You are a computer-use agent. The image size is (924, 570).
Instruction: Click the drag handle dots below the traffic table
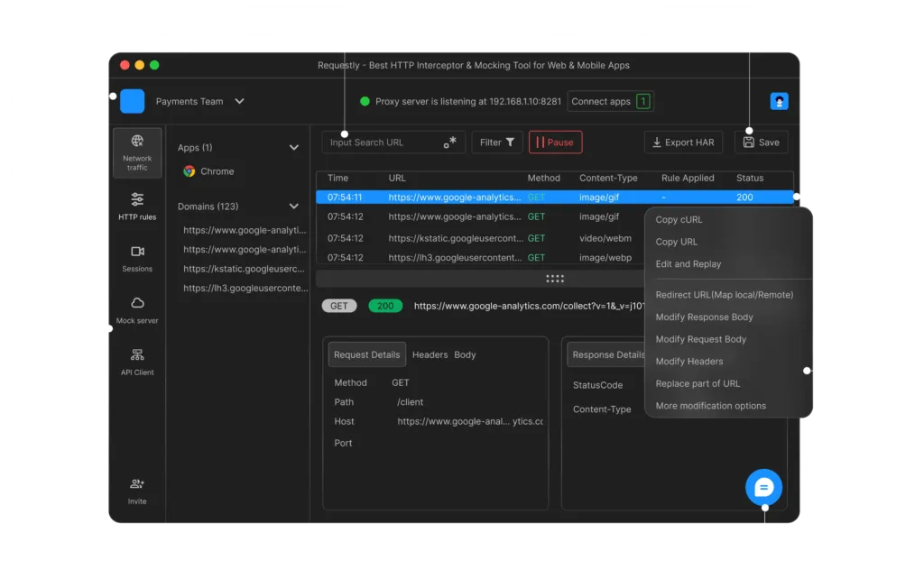click(555, 279)
